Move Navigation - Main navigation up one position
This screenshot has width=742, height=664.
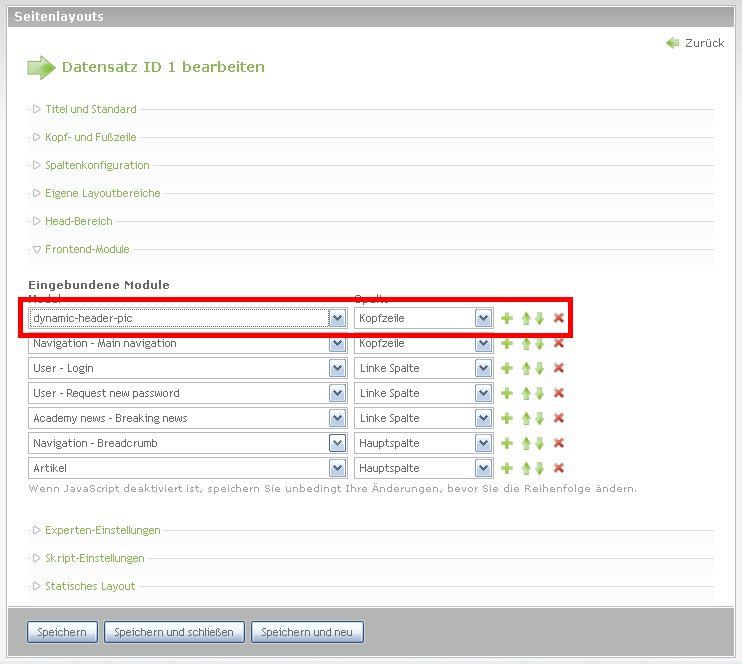(526, 343)
